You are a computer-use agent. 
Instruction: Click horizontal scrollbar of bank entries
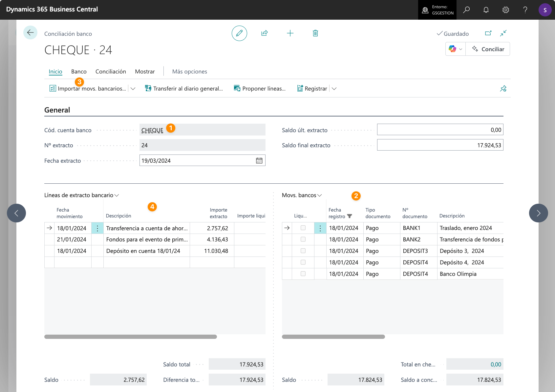point(333,337)
